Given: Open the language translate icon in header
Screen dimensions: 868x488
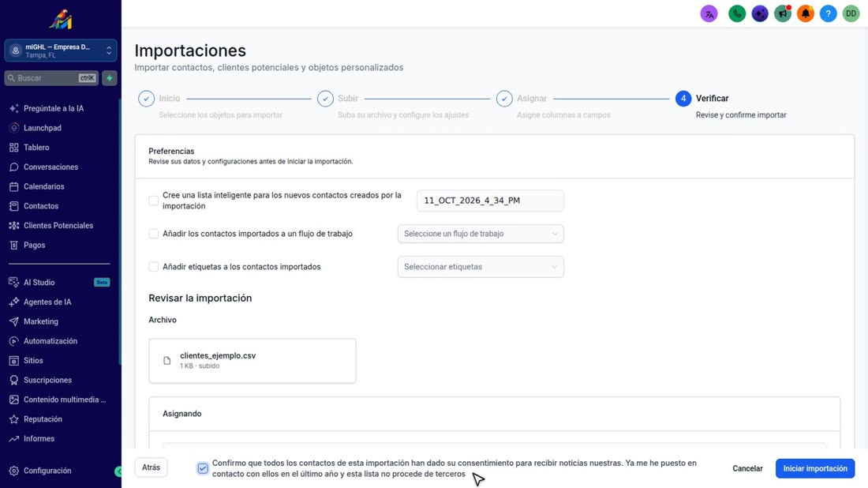Looking at the screenshot, I should 709,14.
